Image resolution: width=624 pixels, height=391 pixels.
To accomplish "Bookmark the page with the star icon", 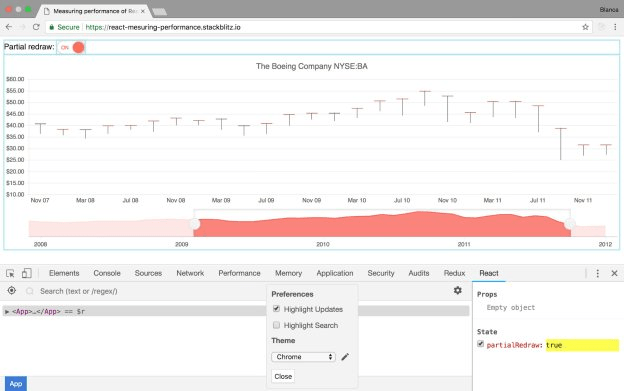I will coord(585,27).
